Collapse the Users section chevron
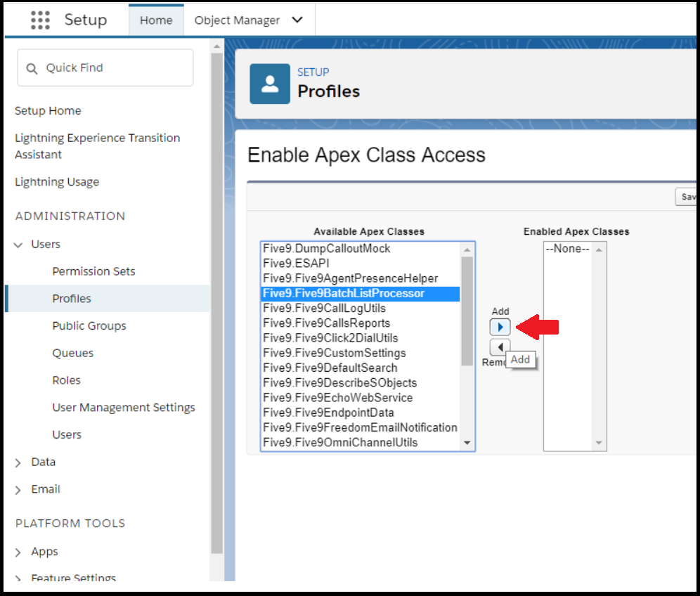The height and width of the screenshot is (596, 700). pyautogui.click(x=18, y=245)
